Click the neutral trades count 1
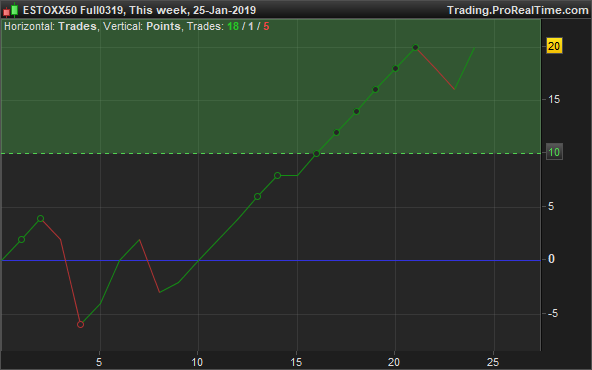 [251, 26]
